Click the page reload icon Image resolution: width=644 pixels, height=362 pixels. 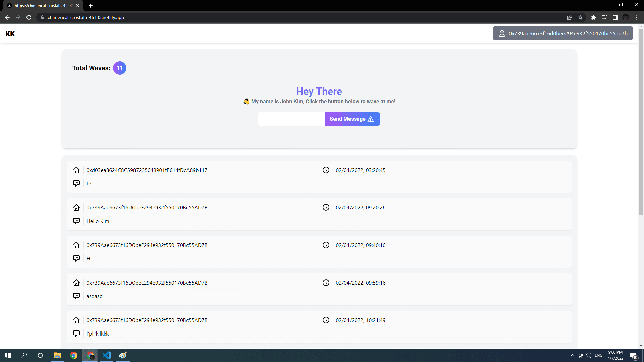point(29,17)
